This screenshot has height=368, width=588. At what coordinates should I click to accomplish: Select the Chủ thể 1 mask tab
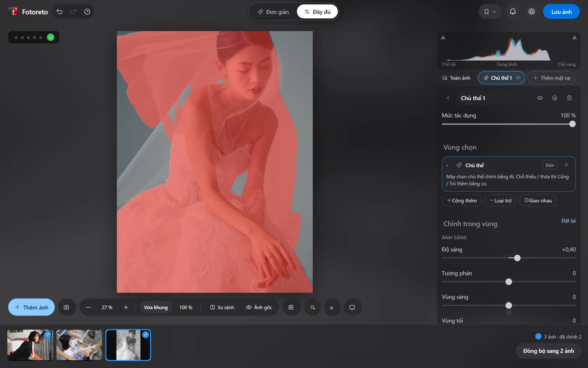point(498,78)
